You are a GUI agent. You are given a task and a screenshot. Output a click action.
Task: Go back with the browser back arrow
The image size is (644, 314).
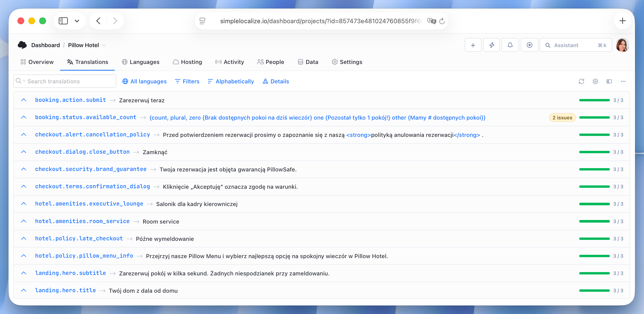[x=98, y=21]
